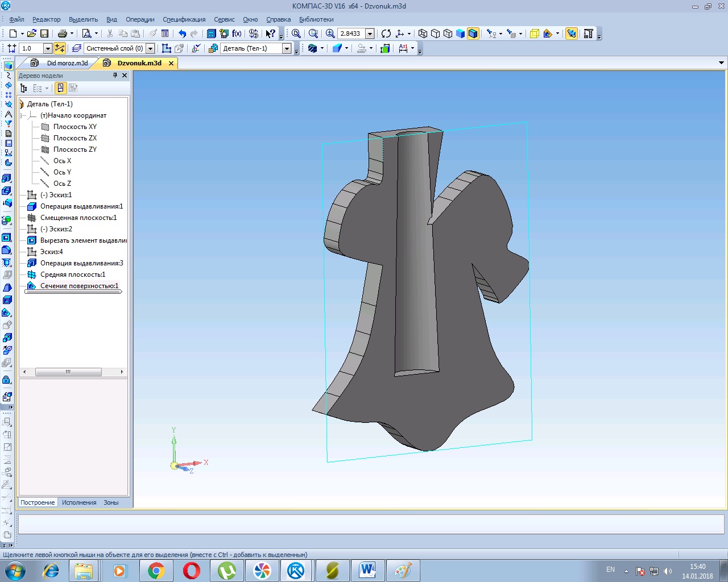Image resolution: width=728 pixels, height=582 pixels.
Task: Select the wireframe display mode cube icon
Action: point(423,34)
